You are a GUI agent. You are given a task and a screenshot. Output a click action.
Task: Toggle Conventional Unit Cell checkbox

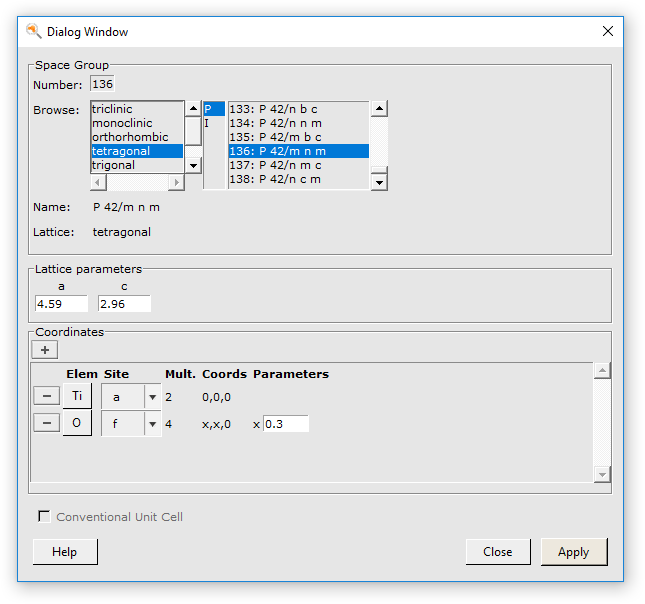point(44,517)
